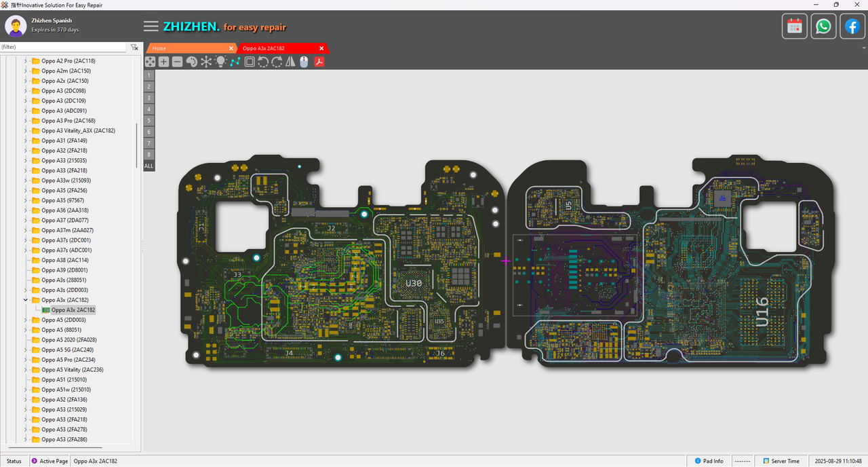
Task: Select Oppo A2m (2AC150) tree row
Action: (66, 71)
